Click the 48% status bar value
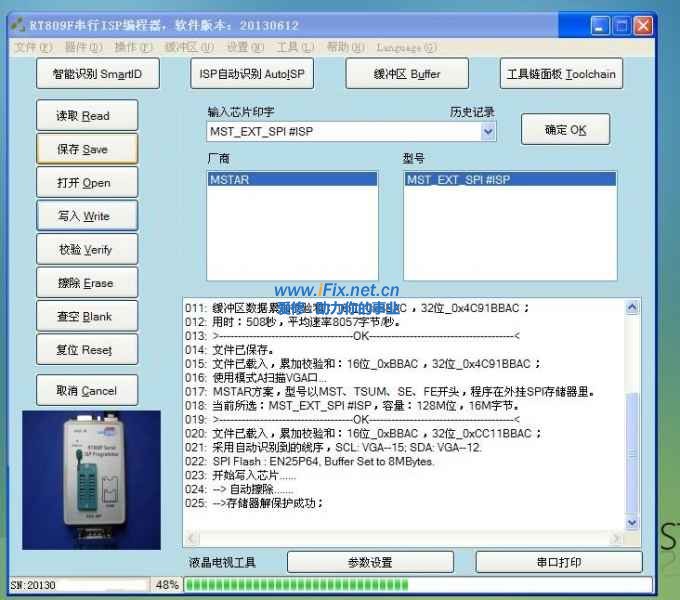 pyautogui.click(x=167, y=585)
